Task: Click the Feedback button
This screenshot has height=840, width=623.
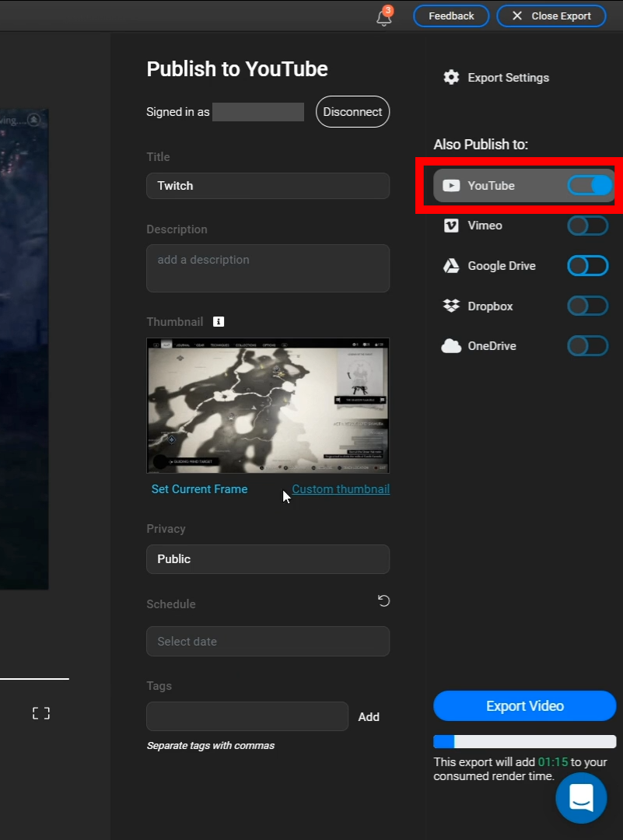Action: click(451, 16)
